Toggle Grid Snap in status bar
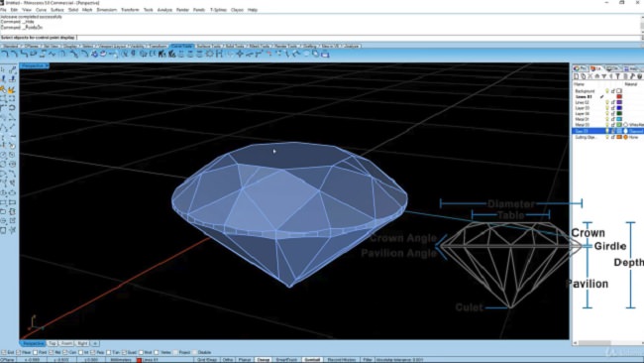The image size is (644, 363). 207,360
